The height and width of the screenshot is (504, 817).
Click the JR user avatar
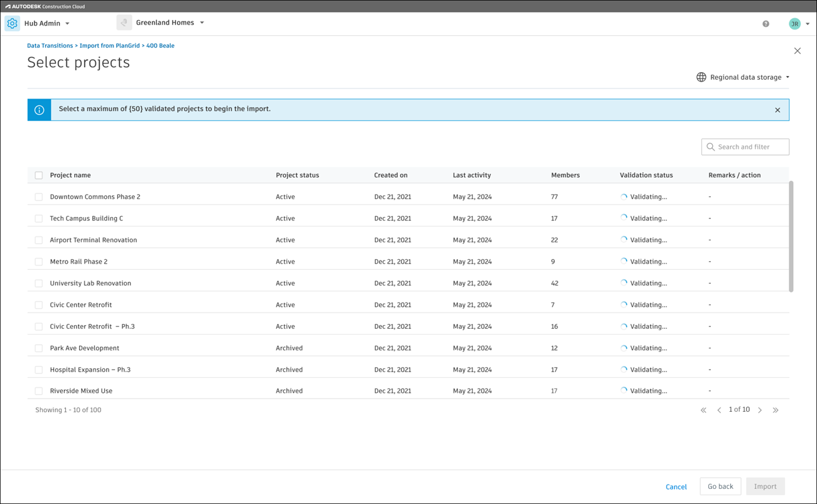[x=794, y=24]
